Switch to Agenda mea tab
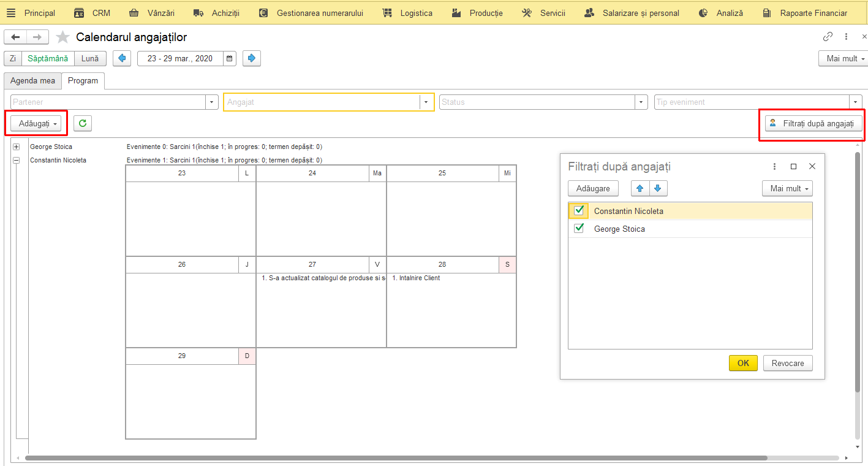 (x=32, y=80)
